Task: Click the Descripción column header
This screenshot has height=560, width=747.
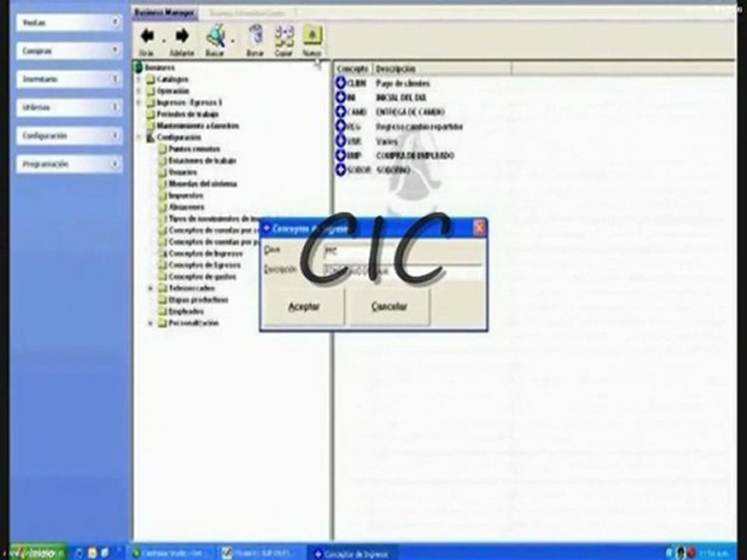Action: pyautogui.click(x=442, y=69)
